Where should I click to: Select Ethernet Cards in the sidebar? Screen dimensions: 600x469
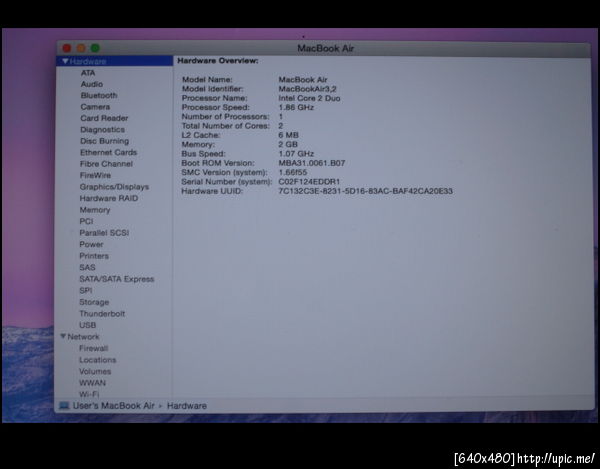108,152
